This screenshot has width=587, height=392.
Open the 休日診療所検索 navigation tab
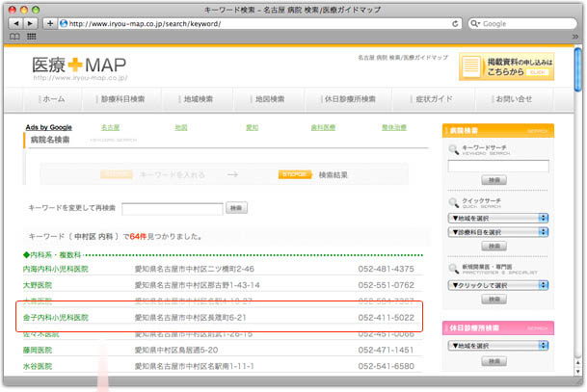pos(348,99)
